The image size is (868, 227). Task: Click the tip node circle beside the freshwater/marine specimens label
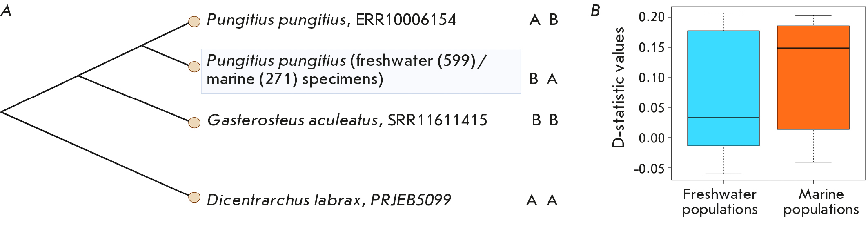(x=194, y=67)
